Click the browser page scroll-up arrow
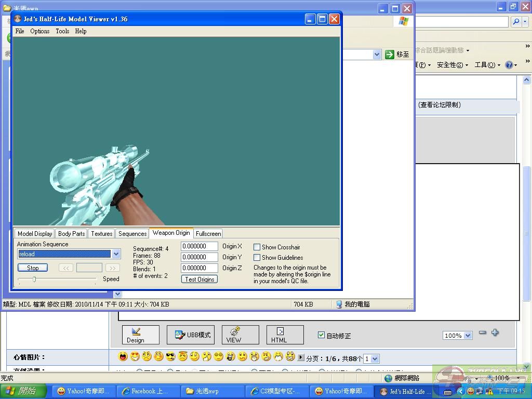This screenshot has height=399, width=532. (526, 79)
